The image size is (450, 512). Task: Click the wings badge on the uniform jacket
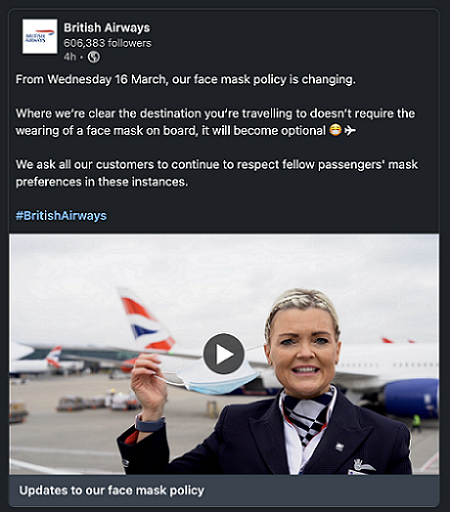362,465
